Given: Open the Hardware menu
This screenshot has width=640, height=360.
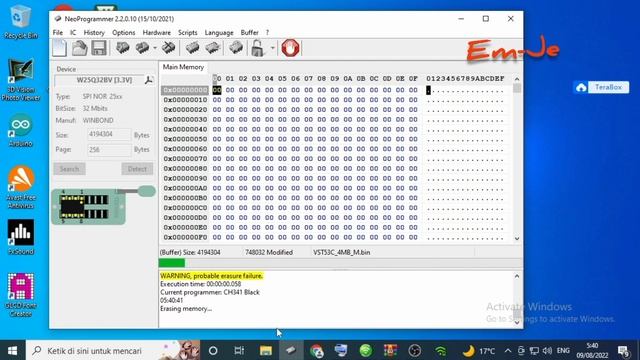Looking at the screenshot, I should point(157,33).
